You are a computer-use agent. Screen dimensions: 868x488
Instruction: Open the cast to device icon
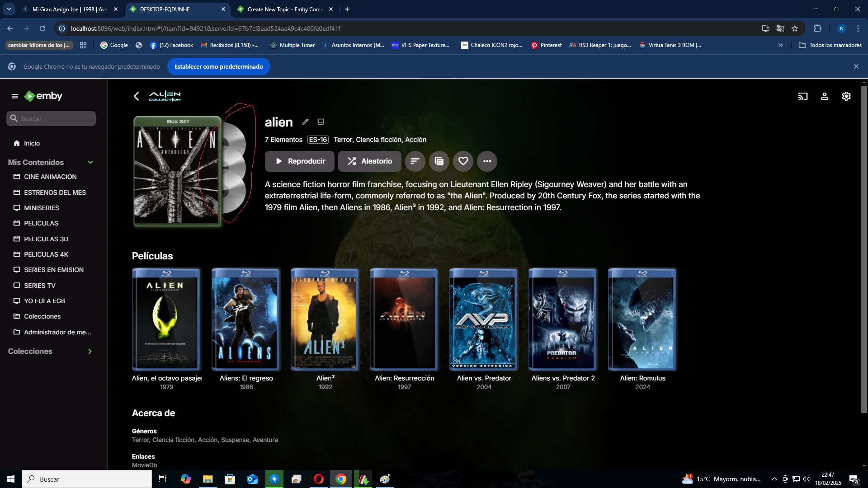click(803, 96)
